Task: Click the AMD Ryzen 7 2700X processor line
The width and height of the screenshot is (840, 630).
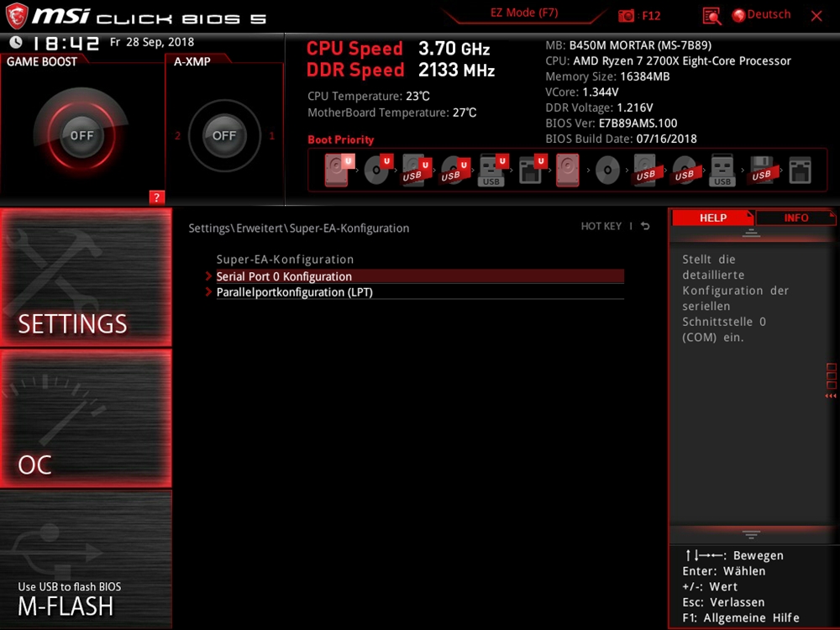Action: pos(668,61)
